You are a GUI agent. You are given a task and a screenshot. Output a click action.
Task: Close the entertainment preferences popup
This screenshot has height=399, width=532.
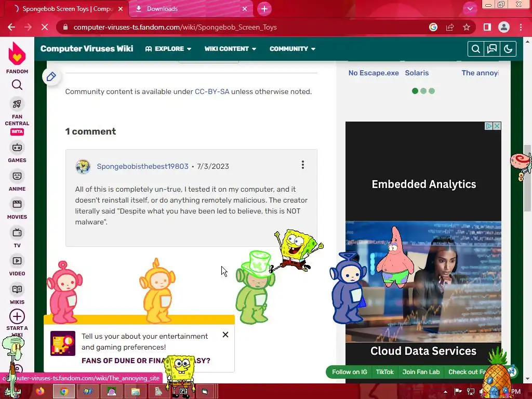(x=225, y=335)
